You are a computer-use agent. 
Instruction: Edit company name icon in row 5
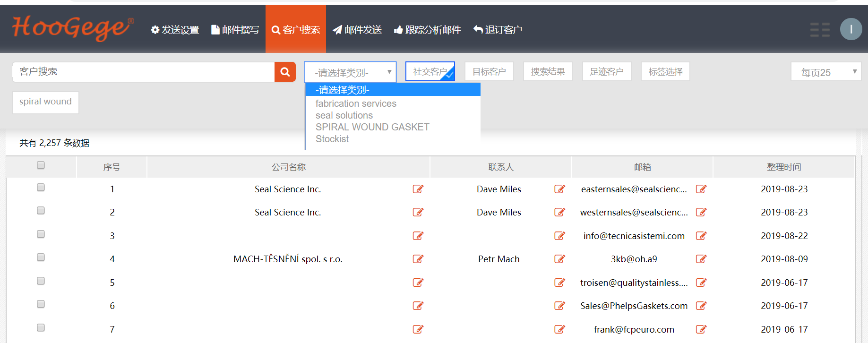pyautogui.click(x=418, y=283)
